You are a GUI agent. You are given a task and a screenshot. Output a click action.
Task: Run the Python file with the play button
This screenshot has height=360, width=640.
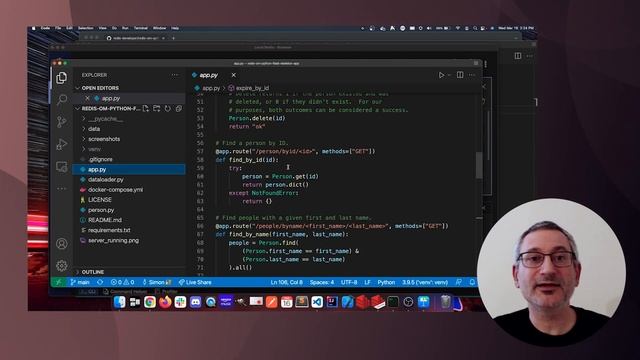[441, 75]
